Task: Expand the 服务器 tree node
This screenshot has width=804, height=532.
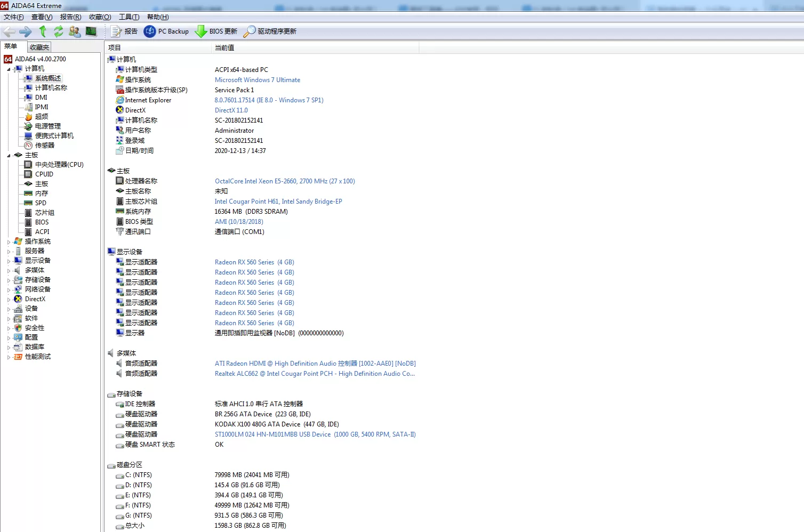Action: [x=9, y=252]
